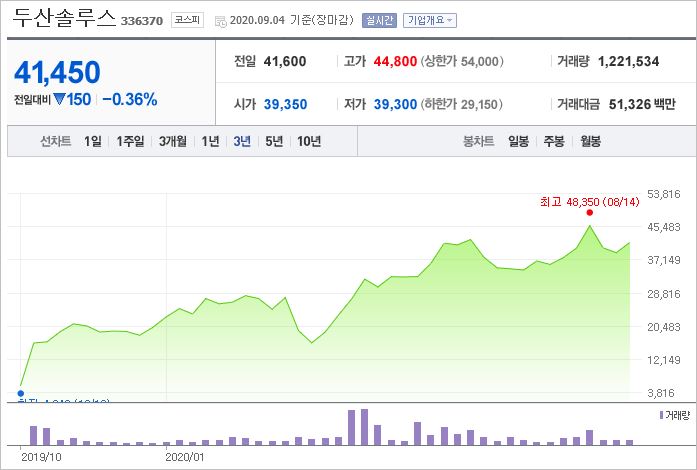The height and width of the screenshot is (470, 697).
Task: Click the 45,483 y-axis label
Action: (664, 227)
